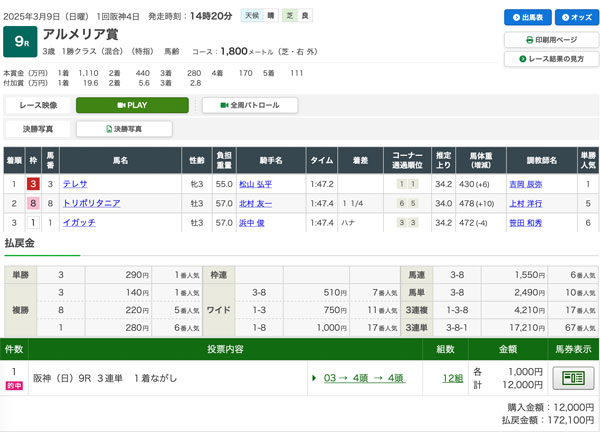Open jockey 北村 友一 profile
The image size is (600, 432).
pos(255,203)
